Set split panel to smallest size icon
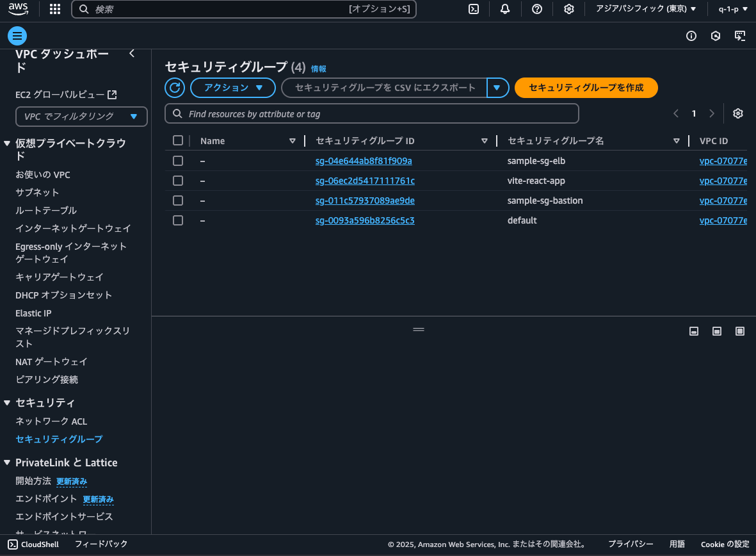The width and height of the screenshot is (756, 556). (694, 331)
